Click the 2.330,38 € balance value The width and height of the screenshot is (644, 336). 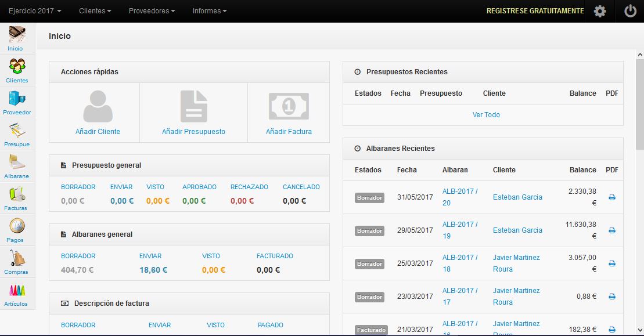[x=582, y=197]
